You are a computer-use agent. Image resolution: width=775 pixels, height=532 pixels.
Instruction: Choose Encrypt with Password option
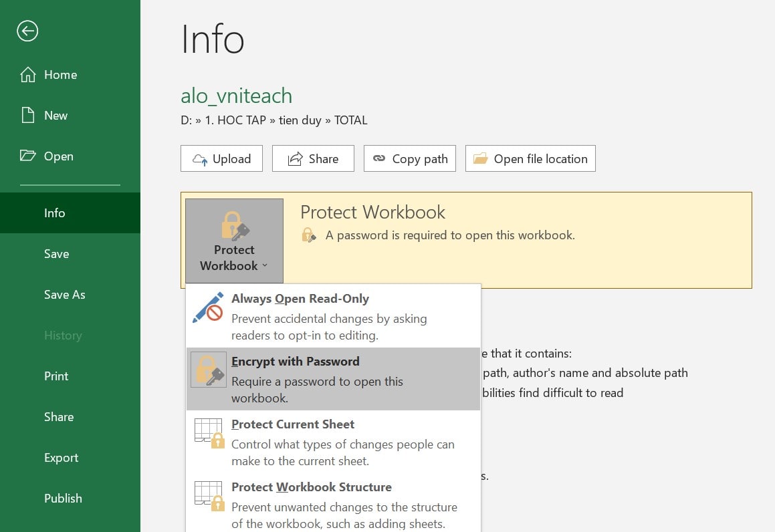point(333,379)
